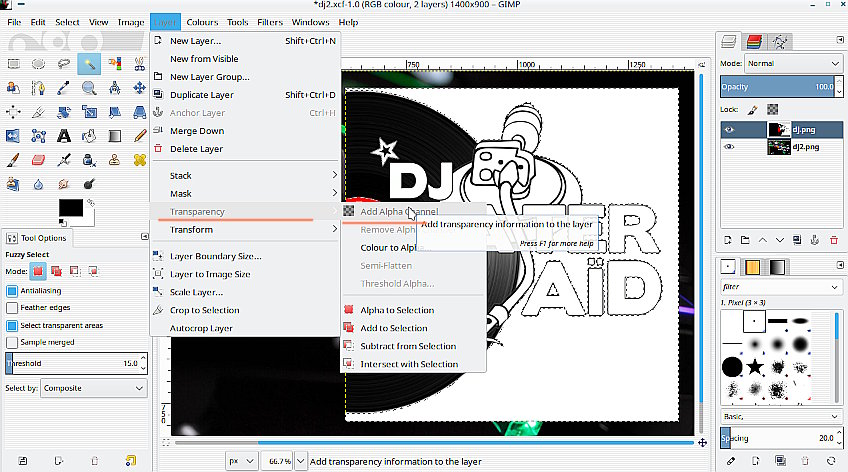Select the dj.png layer thumbnail
This screenshot has width=848, height=472.
point(778,129)
